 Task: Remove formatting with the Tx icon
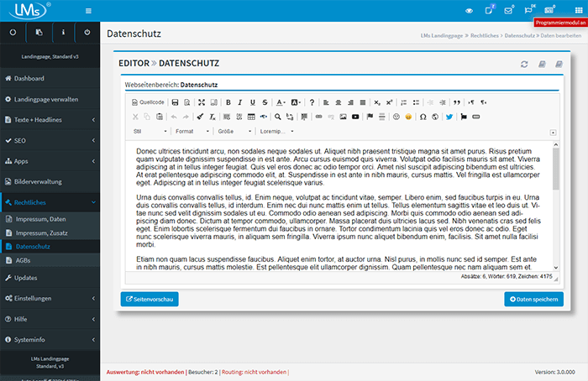click(213, 117)
